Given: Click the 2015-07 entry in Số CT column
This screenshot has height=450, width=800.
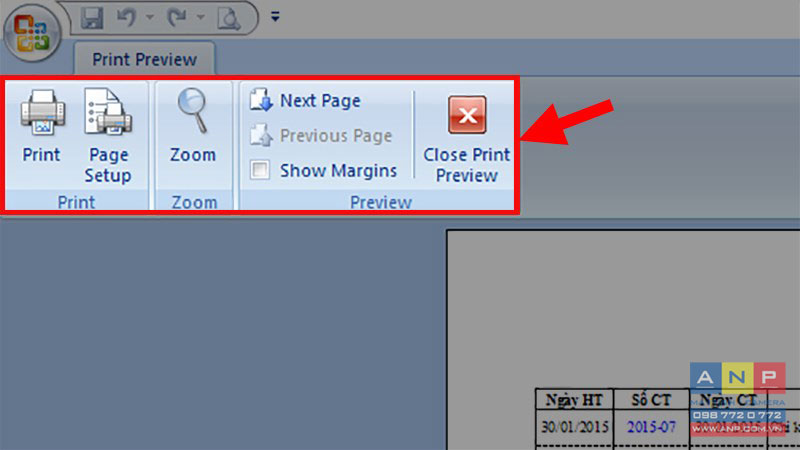Looking at the screenshot, I should click(x=652, y=427).
